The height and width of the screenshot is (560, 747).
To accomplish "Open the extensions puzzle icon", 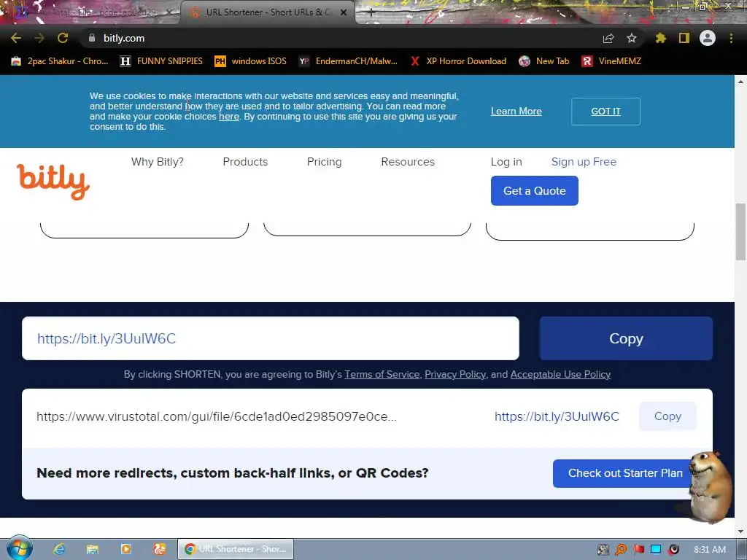I will click(661, 38).
